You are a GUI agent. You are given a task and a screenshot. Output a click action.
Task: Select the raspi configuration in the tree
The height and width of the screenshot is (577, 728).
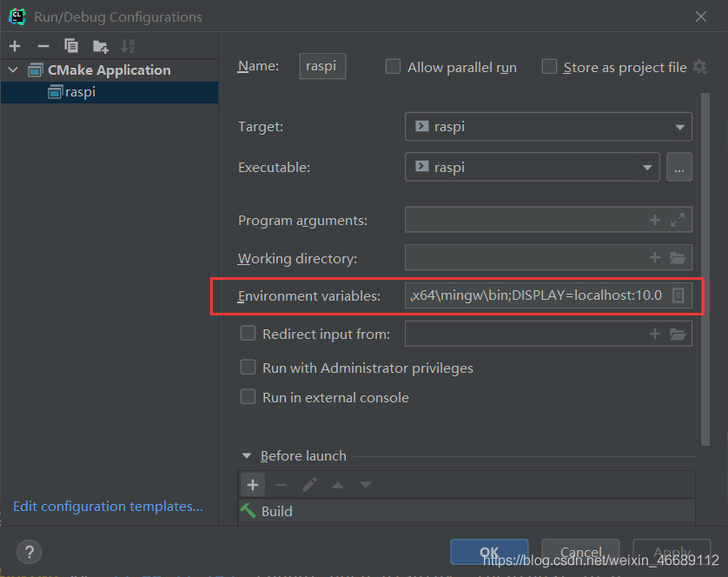click(x=109, y=92)
